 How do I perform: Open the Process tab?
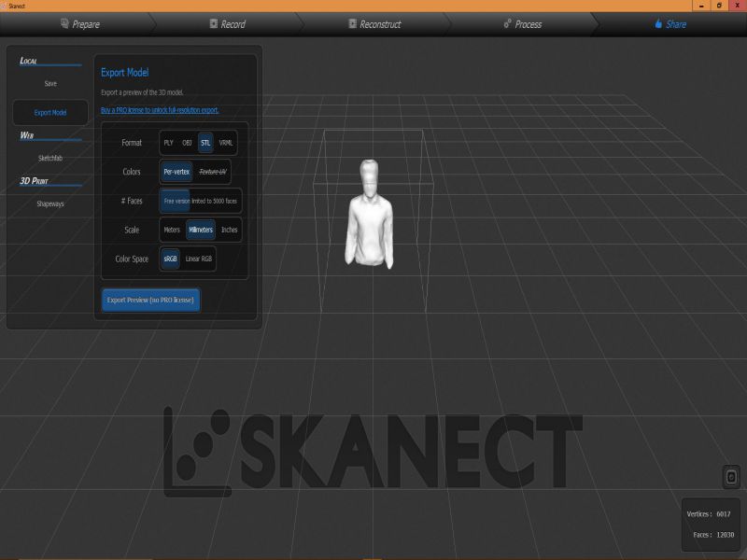(x=523, y=24)
